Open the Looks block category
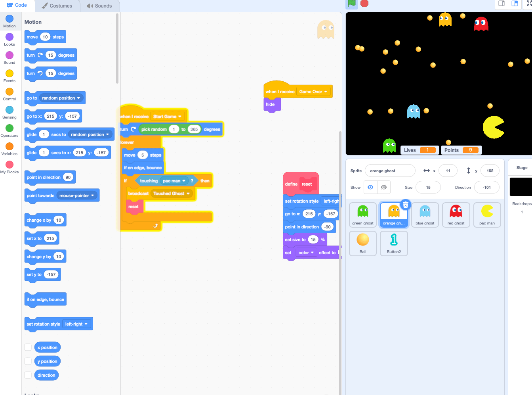532x395 pixels. (x=10, y=40)
